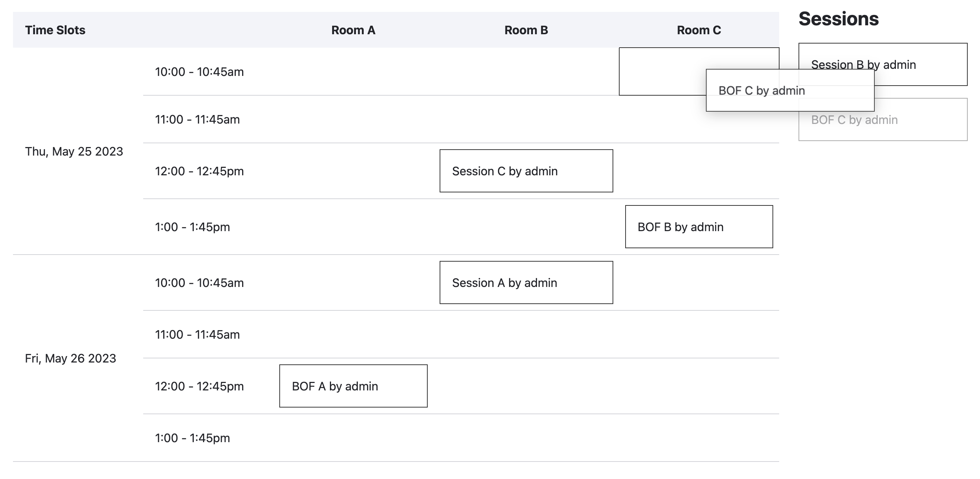Click the Room A column header
The width and height of the screenshot is (980, 479).
(353, 30)
